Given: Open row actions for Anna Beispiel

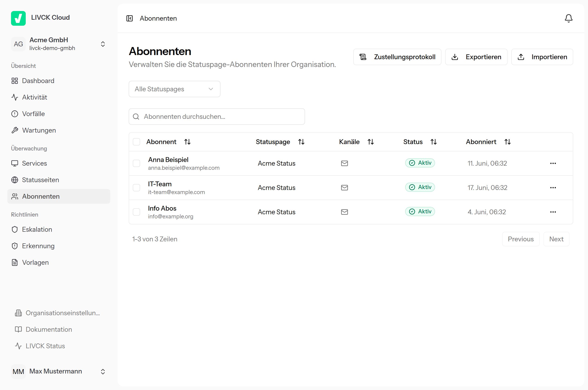Looking at the screenshot, I should tap(553, 163).
